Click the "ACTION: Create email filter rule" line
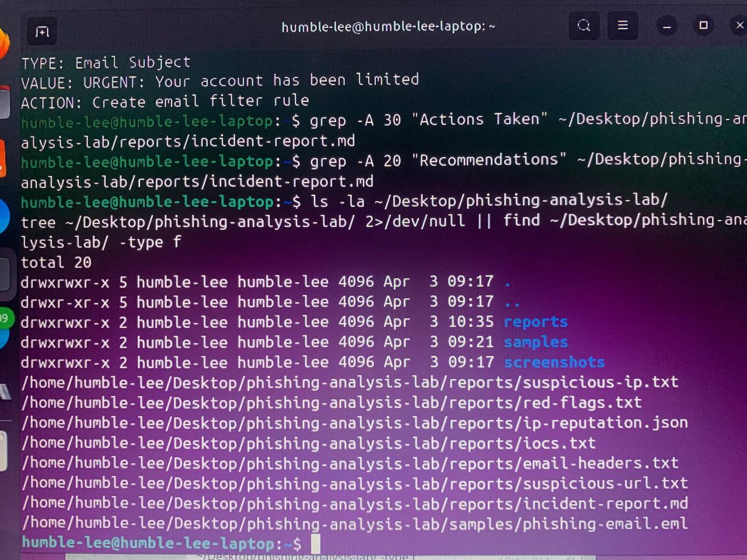The width and height of the screenshot is (747, 560). 165,101
